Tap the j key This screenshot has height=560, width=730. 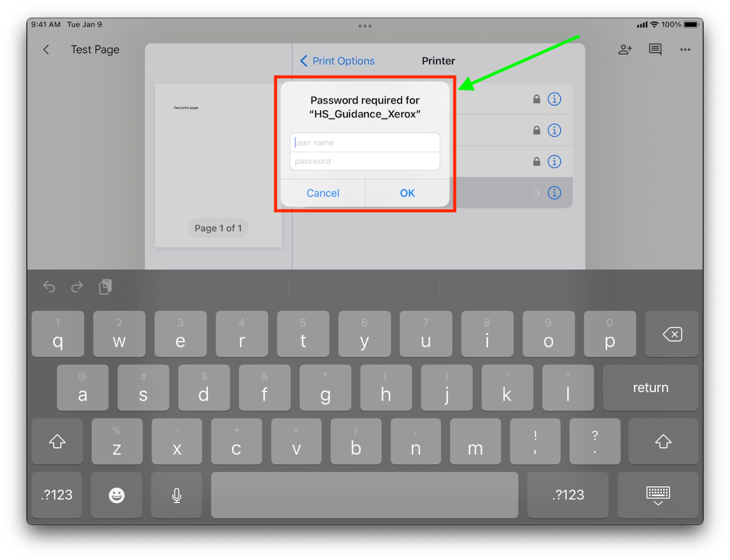(447, 388)
